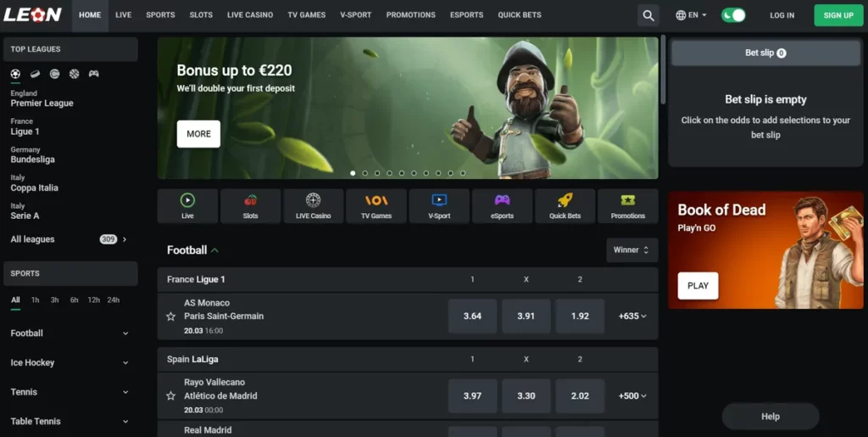Favorite the Rayo Vallecano vs Atlético match
This screenshot has height=437, width=868.
point(170,396)
